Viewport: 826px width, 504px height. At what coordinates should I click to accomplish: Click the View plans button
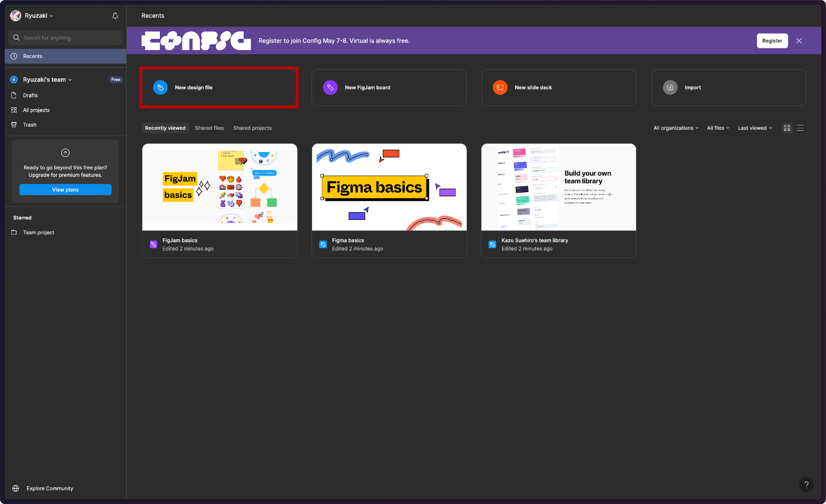tap(65, 190)
